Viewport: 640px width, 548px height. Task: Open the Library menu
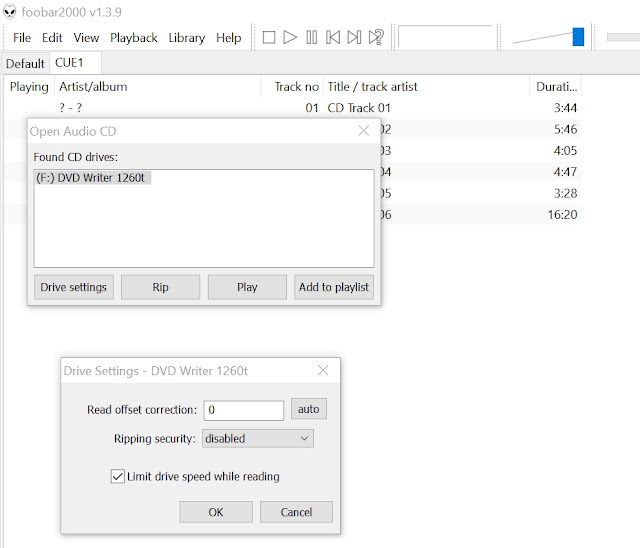pyautogui.click(x=187, y=38)
